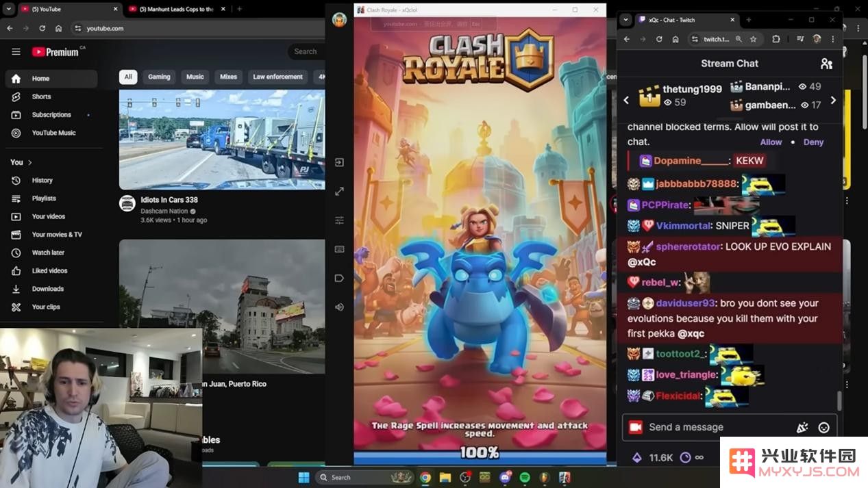Open the extensions puzzle icon in Twitch browser

pyautogui.click(x=776, y=39)
